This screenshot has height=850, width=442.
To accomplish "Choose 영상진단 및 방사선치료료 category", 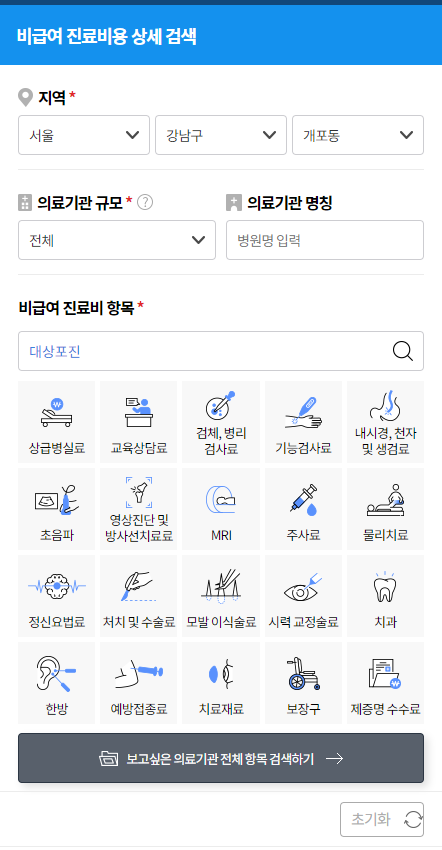I will tap(139, 509).
